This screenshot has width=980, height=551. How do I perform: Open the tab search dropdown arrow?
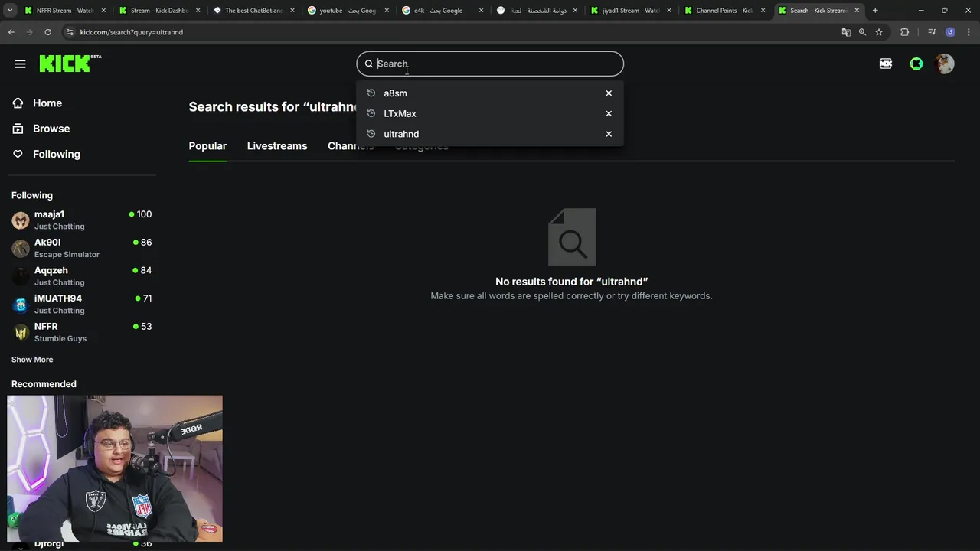(x=10, y=11)
